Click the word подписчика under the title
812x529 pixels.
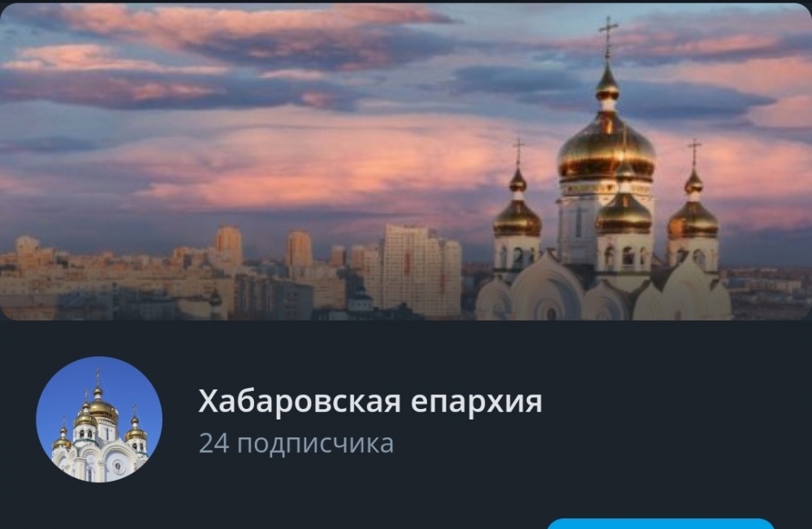point(315,445)
